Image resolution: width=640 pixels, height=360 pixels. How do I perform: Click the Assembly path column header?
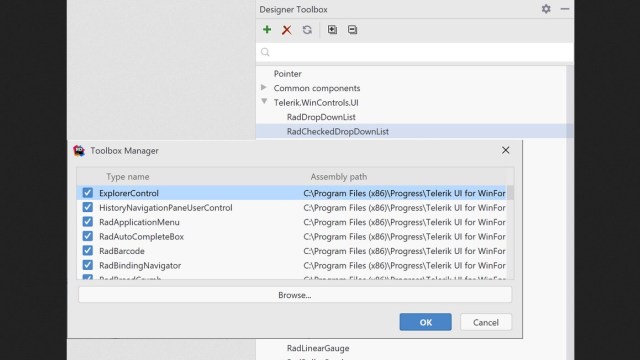pos(339,177)
